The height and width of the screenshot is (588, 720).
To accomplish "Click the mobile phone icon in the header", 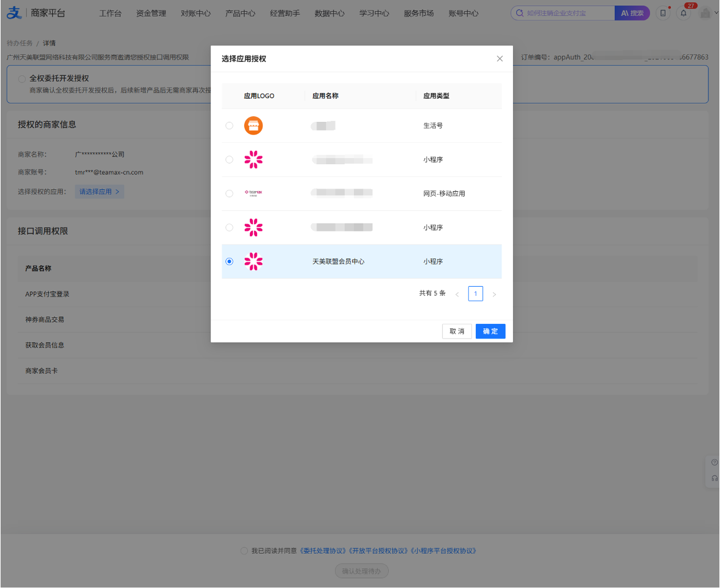I will 662,13.
